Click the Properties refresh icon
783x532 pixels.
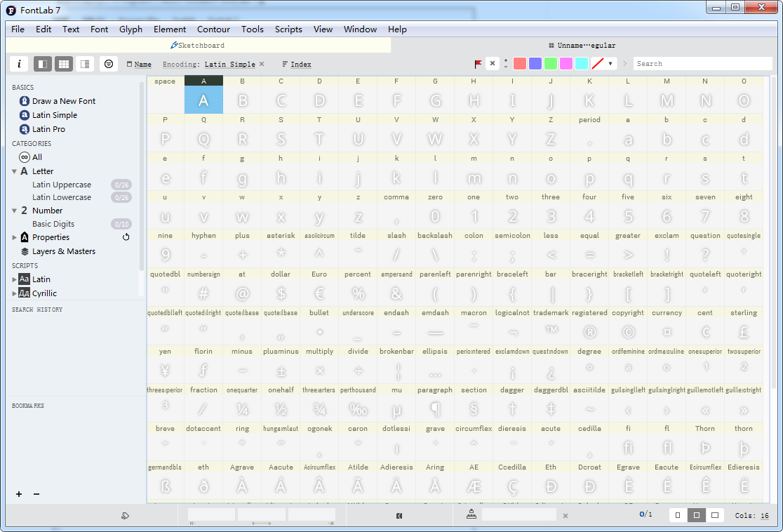point(126,237)
